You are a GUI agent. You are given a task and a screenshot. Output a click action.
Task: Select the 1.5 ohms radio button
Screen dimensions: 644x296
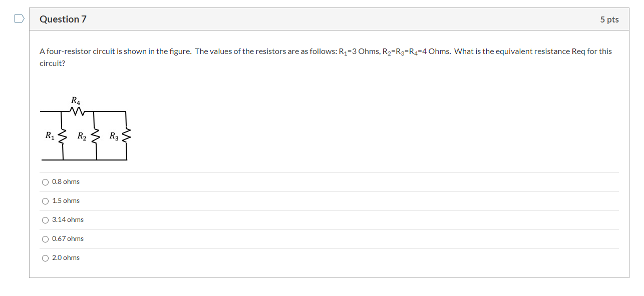tap(45, 201)
